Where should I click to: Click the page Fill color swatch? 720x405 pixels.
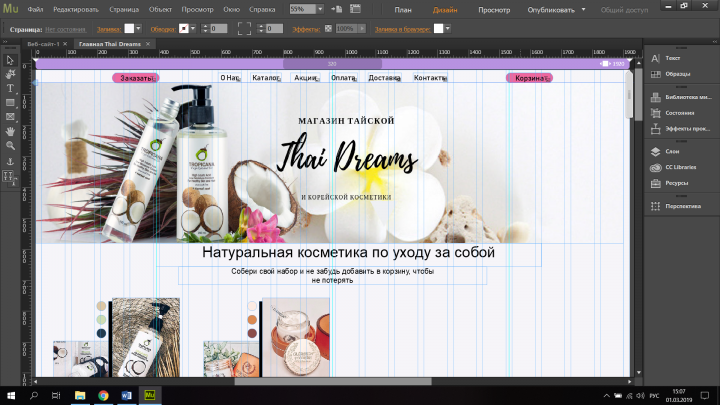pos(129,28)
